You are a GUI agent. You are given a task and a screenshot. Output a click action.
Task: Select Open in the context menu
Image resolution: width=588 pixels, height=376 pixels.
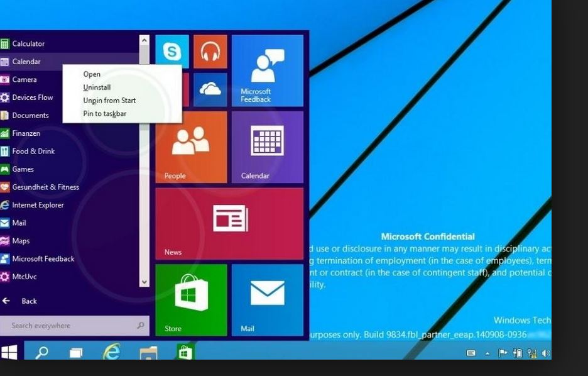pos(92,74)
